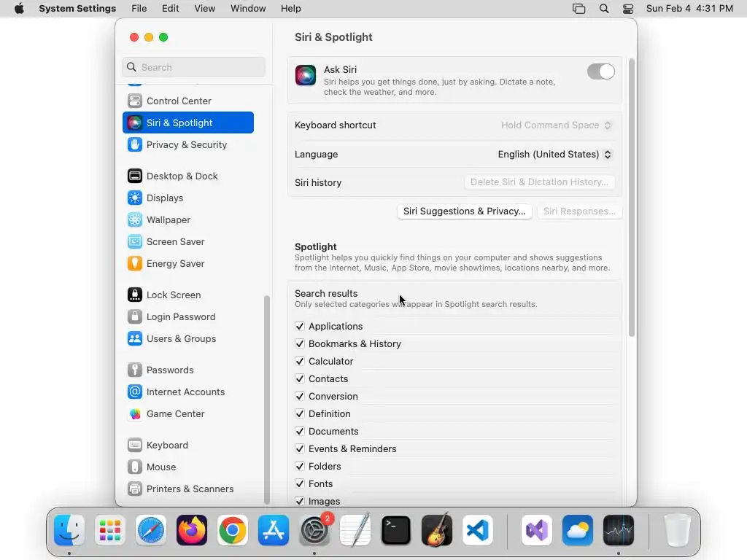Open Users & Groups settings

[x=187, y=338]
